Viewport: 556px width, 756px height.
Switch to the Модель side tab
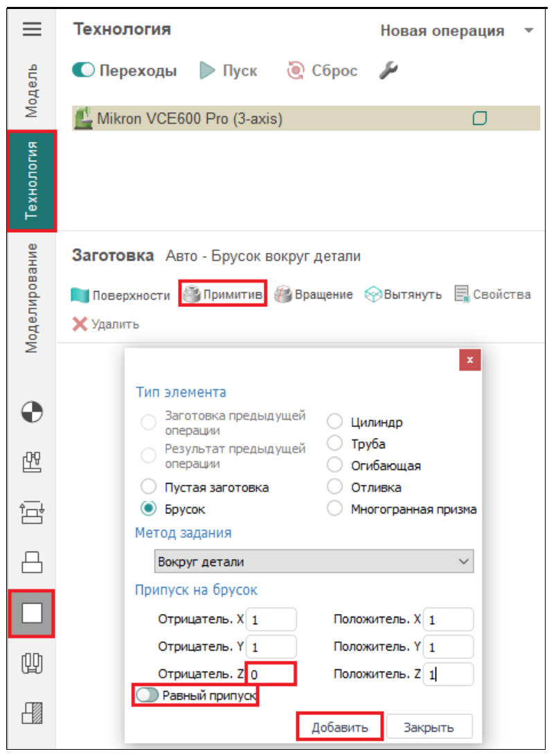click(x=31, y=92)
